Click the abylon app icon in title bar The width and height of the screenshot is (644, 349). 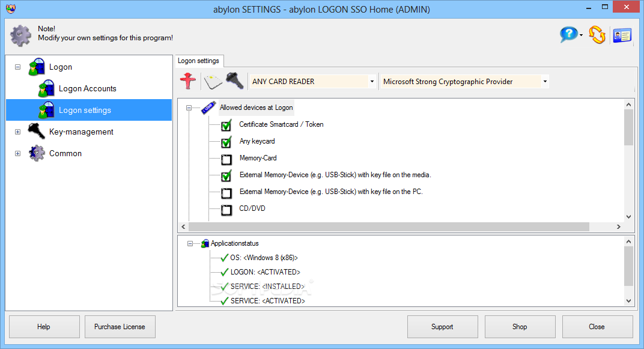(x=11, y=8)
